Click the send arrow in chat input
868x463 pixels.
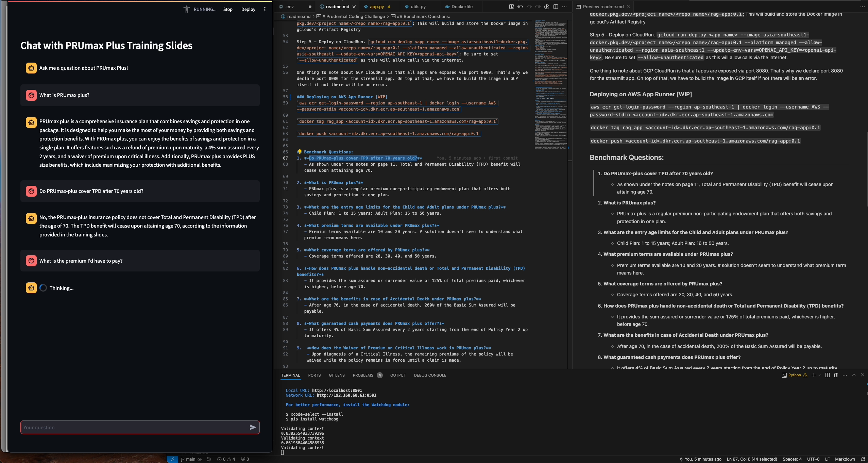tap(252, 427)
